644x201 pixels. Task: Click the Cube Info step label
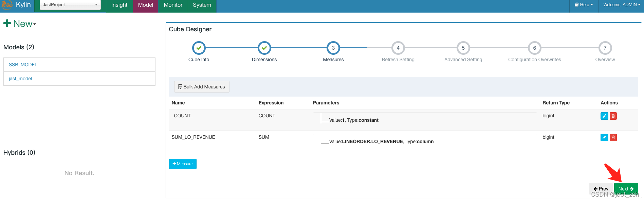pyautogui.click(x=199, y=60)
